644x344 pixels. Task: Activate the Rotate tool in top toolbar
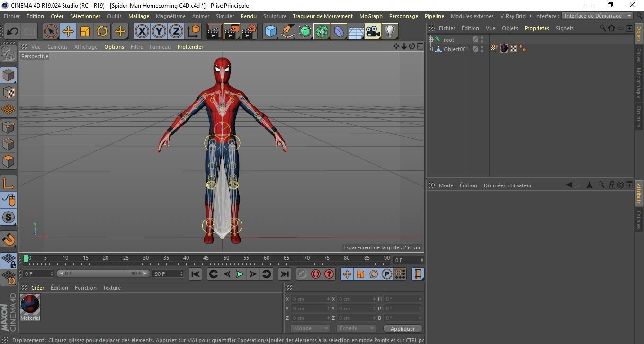(102, 32)
